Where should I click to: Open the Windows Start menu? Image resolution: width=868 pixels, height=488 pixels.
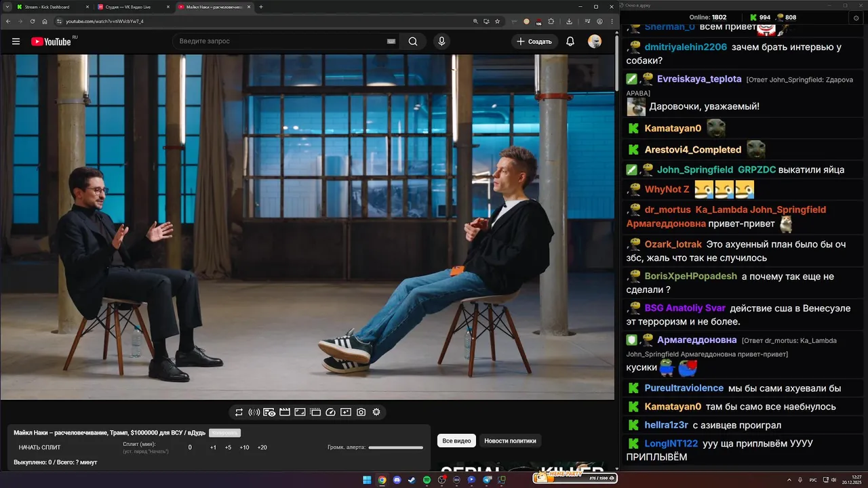367,480
